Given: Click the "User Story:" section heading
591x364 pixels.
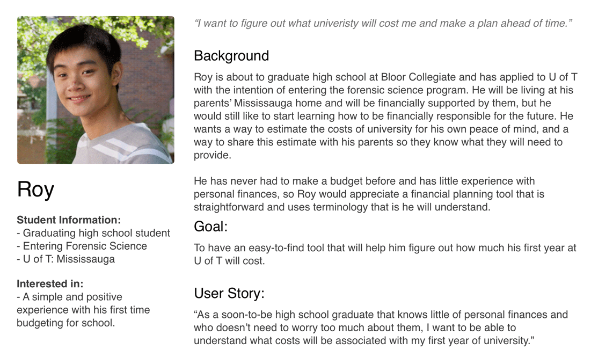Looking at the screenshot, I should coord(229,294).
